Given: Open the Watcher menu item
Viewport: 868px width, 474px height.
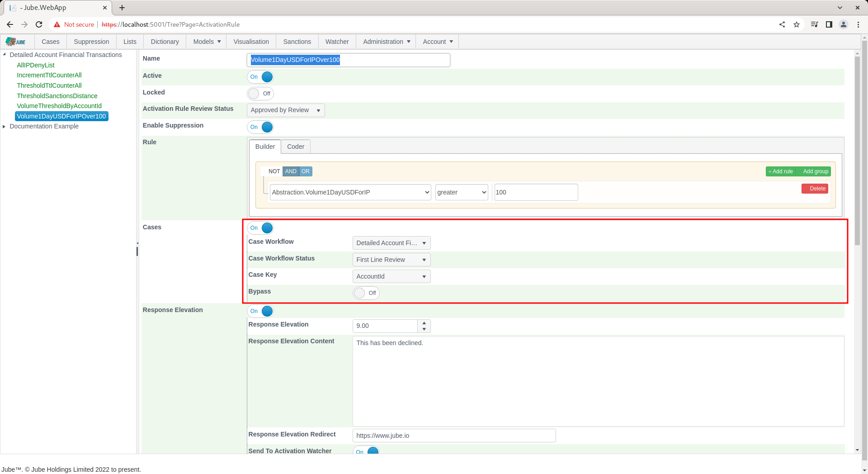Looking at the screenshot, I should (337, 42).
